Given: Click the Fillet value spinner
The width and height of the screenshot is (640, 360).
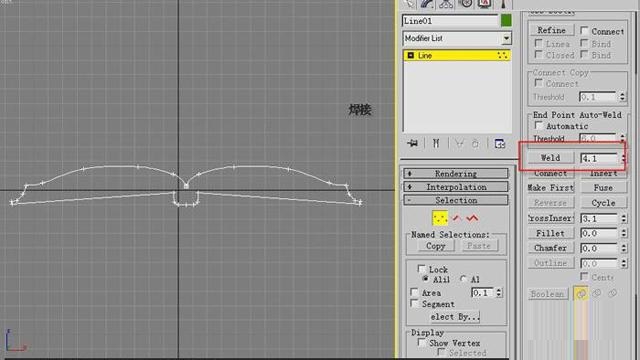Looking at the screenshot, I should click(624, 233).
